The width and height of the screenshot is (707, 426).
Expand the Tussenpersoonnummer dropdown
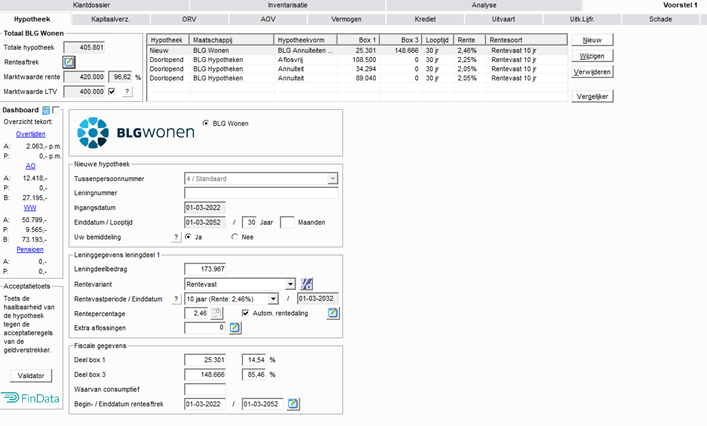(x=332, y=179)
